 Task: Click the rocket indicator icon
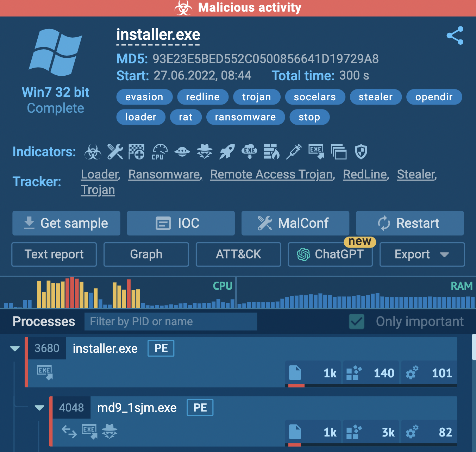click(227, 152)
